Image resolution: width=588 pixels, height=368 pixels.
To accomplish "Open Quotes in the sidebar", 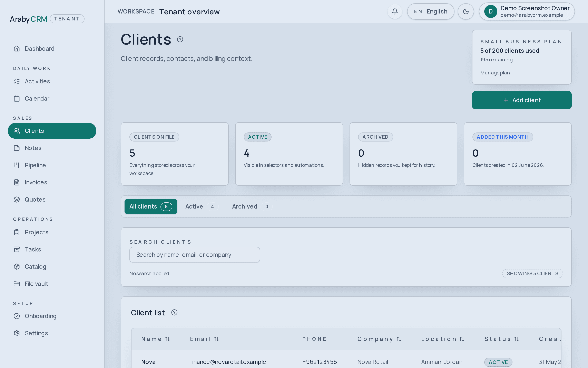I will click(x=52, y=200).
